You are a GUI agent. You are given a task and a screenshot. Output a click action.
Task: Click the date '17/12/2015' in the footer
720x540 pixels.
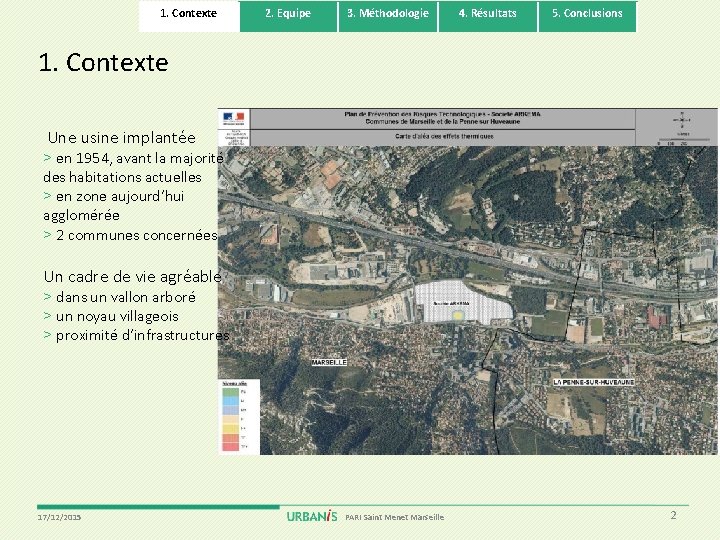(x=59, y=517)
